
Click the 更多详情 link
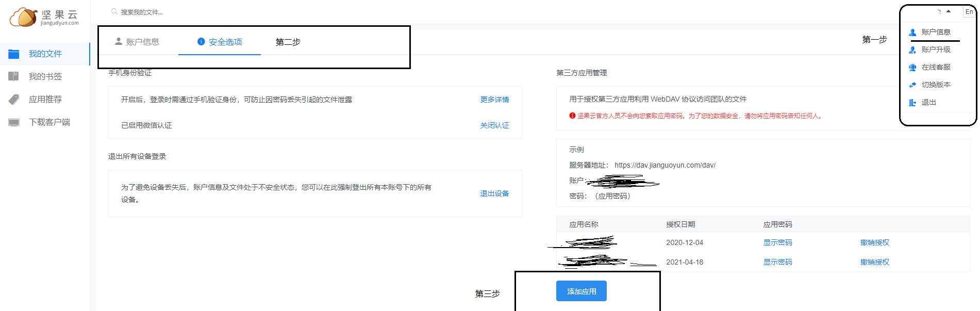point(494,100)
